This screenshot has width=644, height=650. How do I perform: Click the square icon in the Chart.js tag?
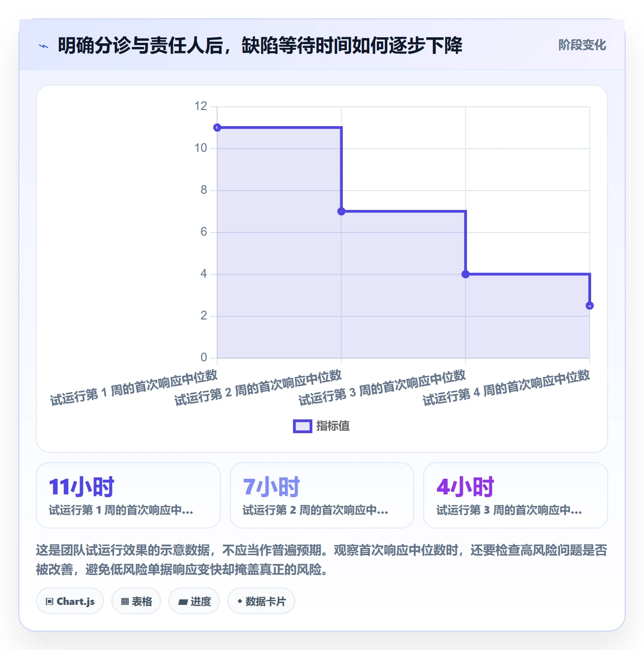pos(50,601)
